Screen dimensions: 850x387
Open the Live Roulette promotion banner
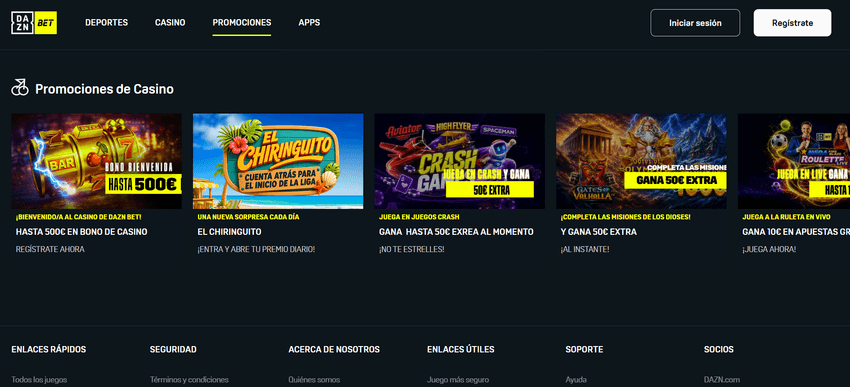[794, 161]
